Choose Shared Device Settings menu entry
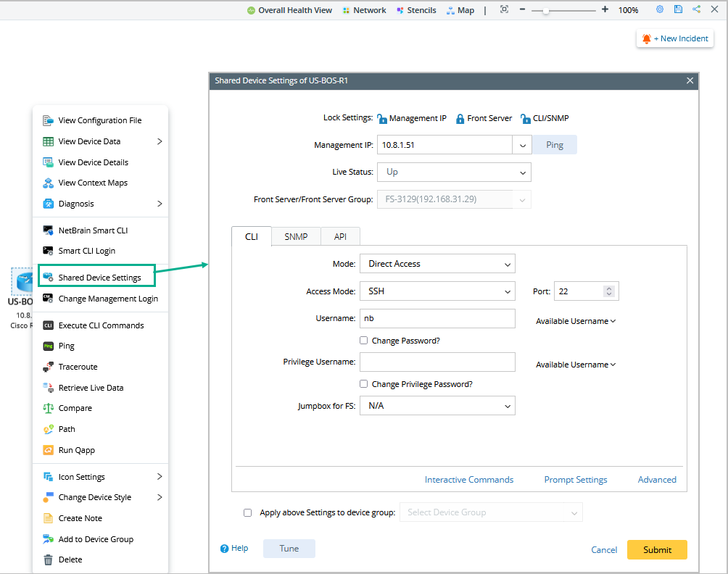The height and width of the screenshot is (574, 728). 96,278
